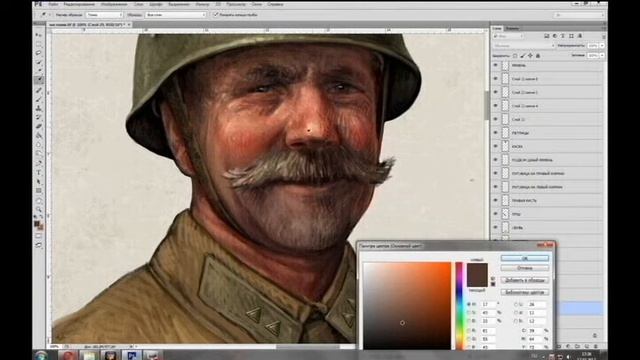Hide the Слой 11 копия 4 layer
Screen dimensions: 640x360
[x=496, y=106]
